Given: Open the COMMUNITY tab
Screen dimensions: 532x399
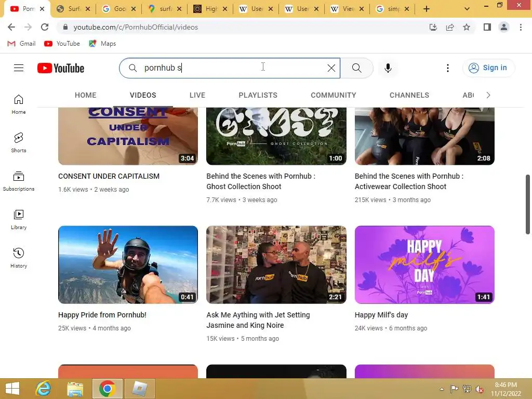Looking at the screenshot, I should [x=334, y=95].
